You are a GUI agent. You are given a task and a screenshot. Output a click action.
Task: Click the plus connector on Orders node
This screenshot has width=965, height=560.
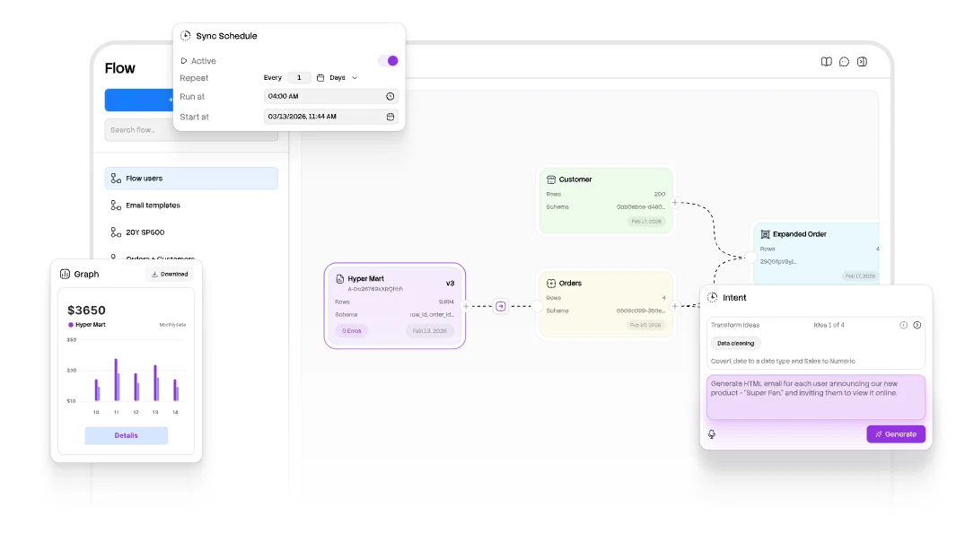(675, 306)
